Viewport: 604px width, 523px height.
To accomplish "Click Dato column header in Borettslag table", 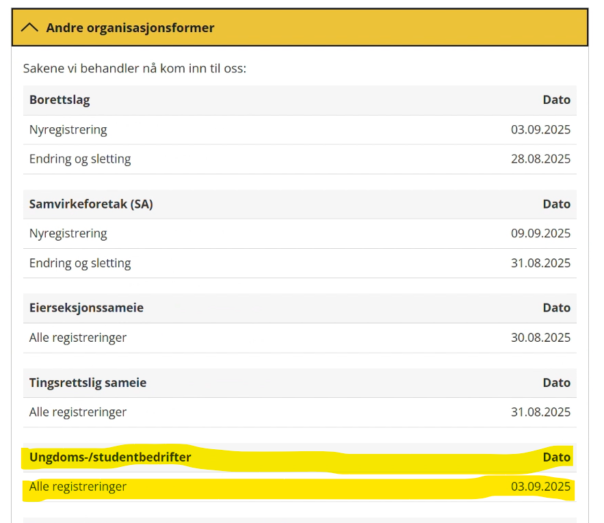I will (557, 100).
